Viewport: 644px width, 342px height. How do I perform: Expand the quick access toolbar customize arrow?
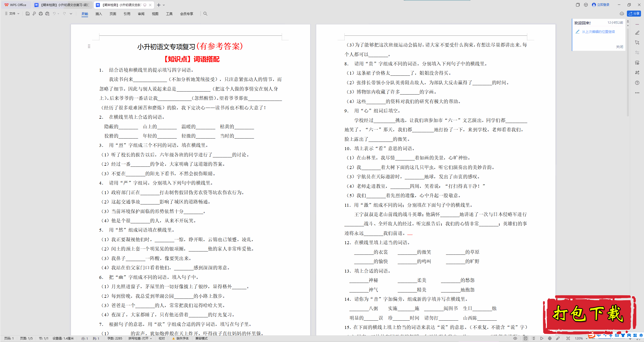click(x=71, y=14)
